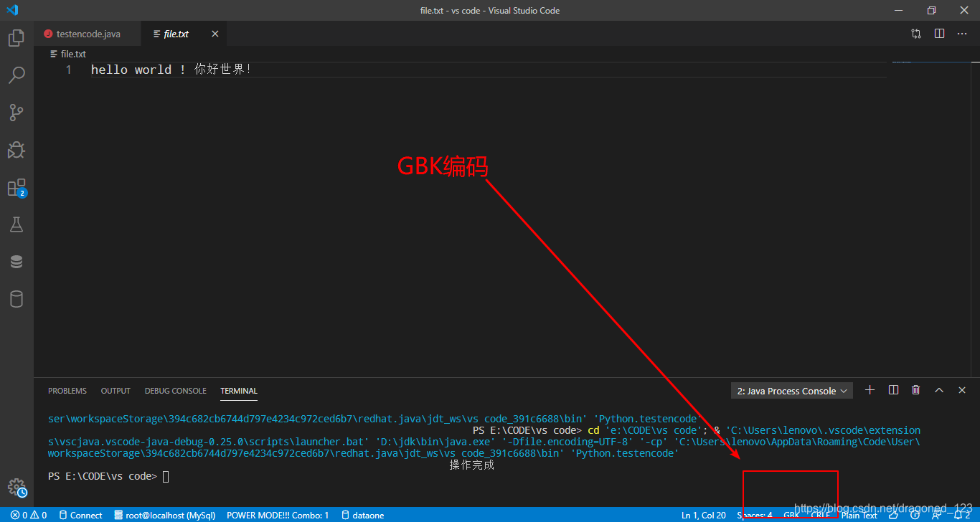The width and height of the screenshot is (980, 522).
Task: Open the Extensions view with badge 2
Action: coord(17,188)
